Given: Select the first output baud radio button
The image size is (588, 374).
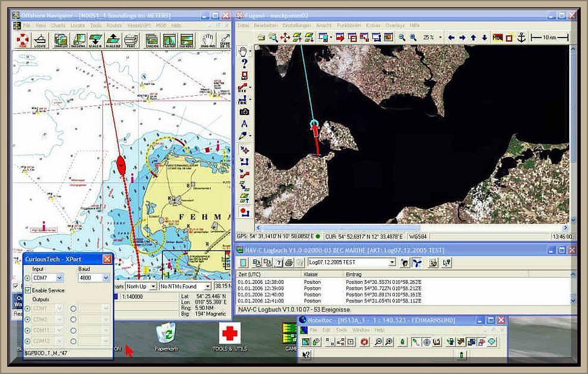Looking at the screenshot, I should pyautogui.click(x=73, y=308).
